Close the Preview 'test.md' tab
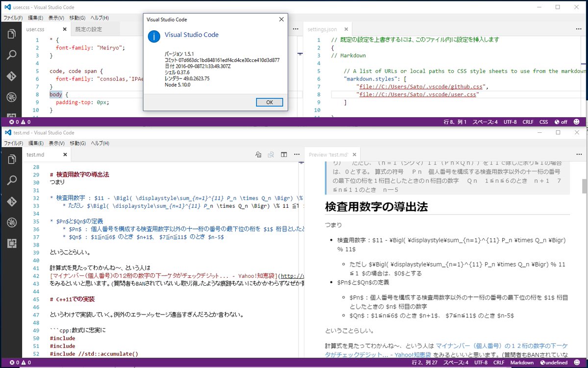This screenshot has height=368, width=588. (355, 155)
